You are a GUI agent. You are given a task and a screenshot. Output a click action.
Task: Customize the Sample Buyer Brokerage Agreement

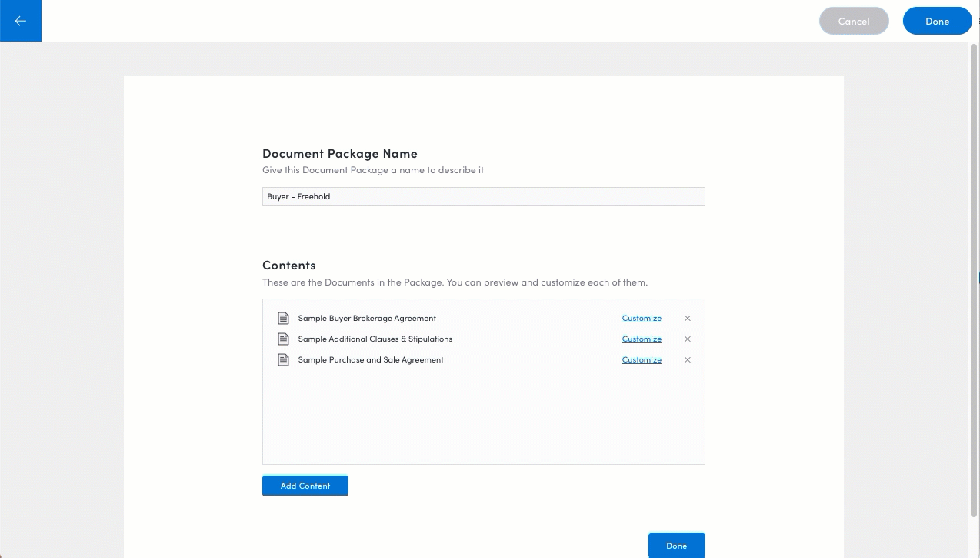pyautogui.click(x=642, y=318)
